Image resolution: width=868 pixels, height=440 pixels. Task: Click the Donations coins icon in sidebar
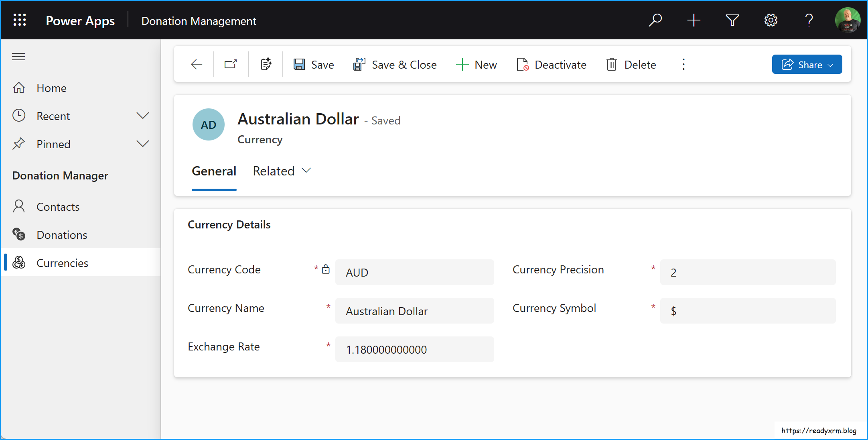pyautogui.click(x=19, y=234)
